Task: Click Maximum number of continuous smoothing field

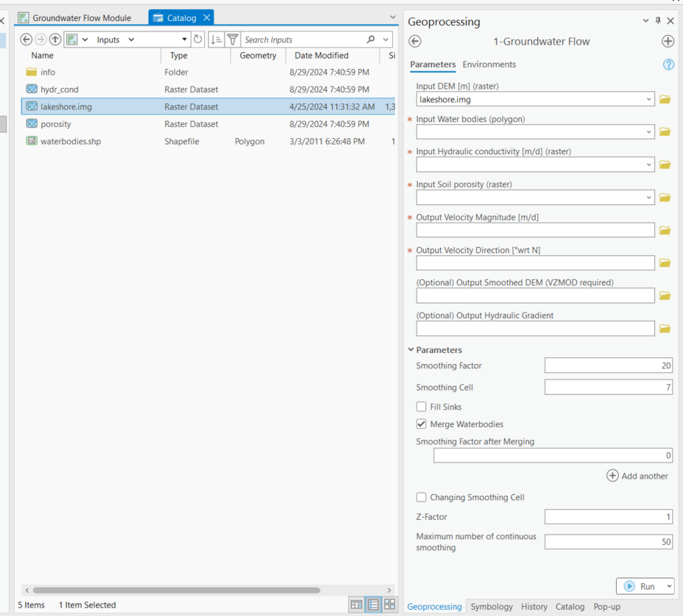Action: (x=608, y=541)
